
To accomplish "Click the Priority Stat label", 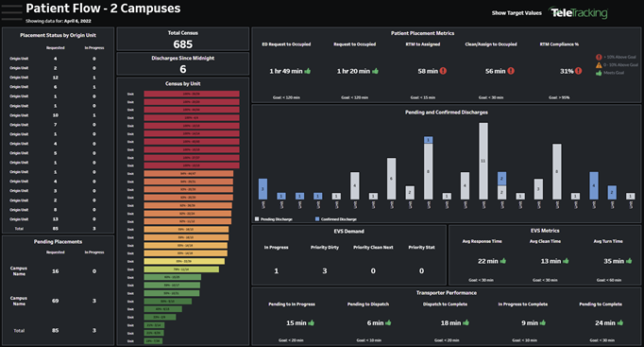I will [421, 248].
